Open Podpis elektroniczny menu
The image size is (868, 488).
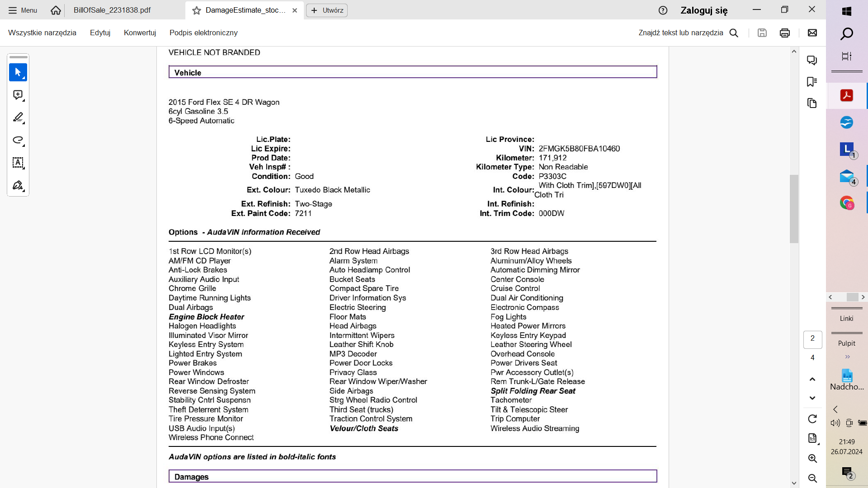pyautogui.click(x=203, y=33)
